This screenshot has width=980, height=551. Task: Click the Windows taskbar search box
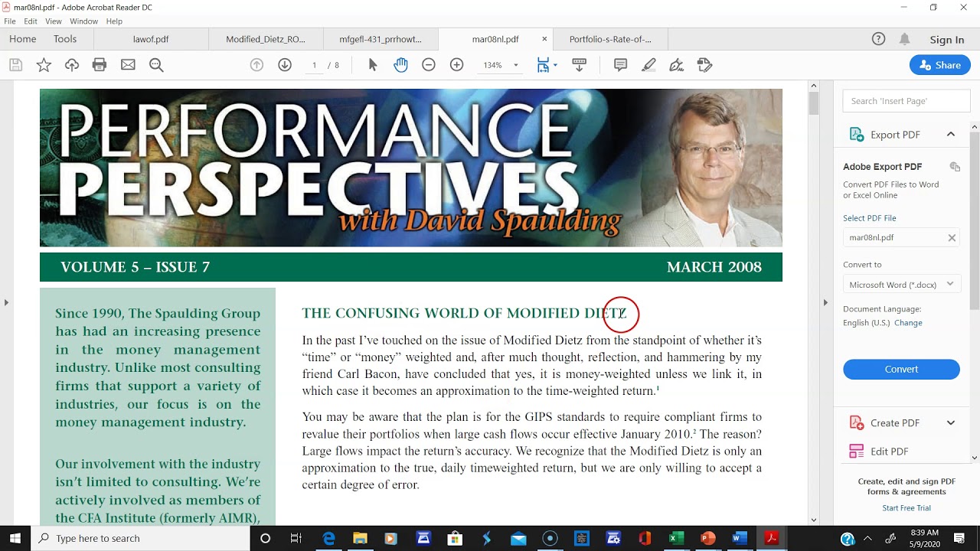[140, 538]
